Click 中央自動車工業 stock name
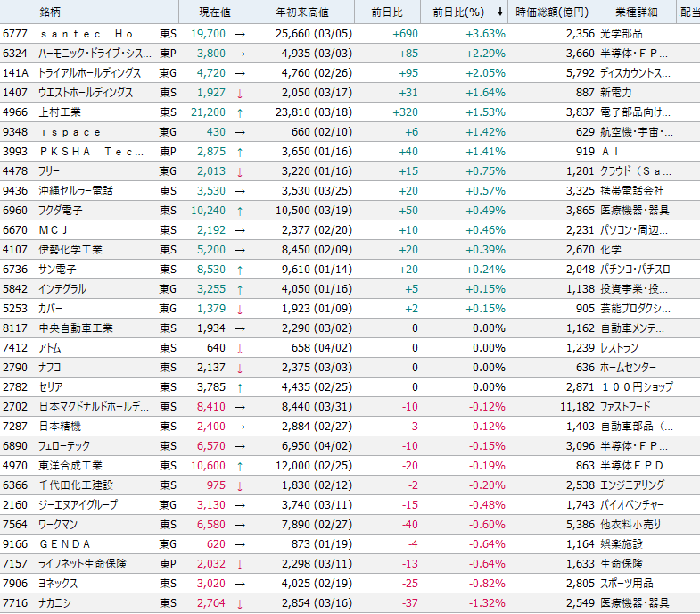700x614 pixels. (76, 328)
